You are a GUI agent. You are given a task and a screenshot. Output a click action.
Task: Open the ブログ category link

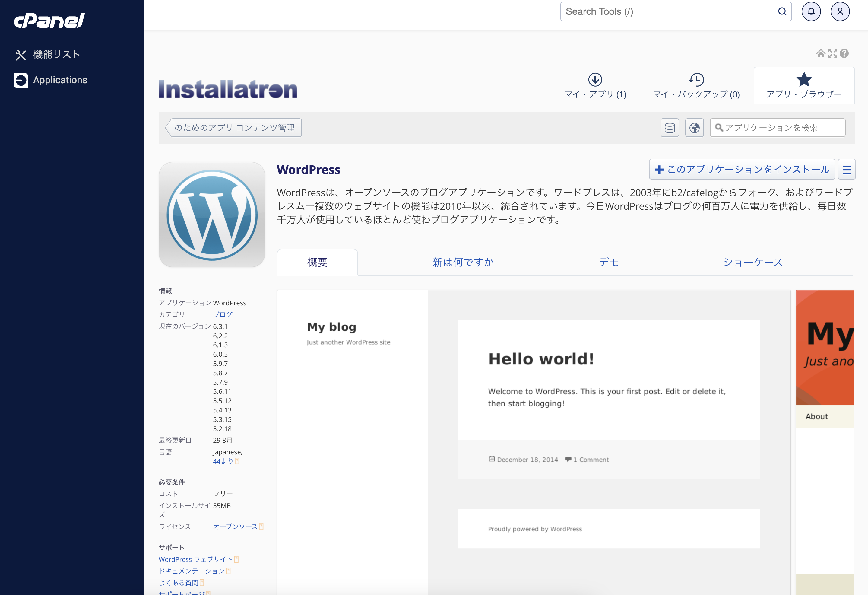point(223,314)
